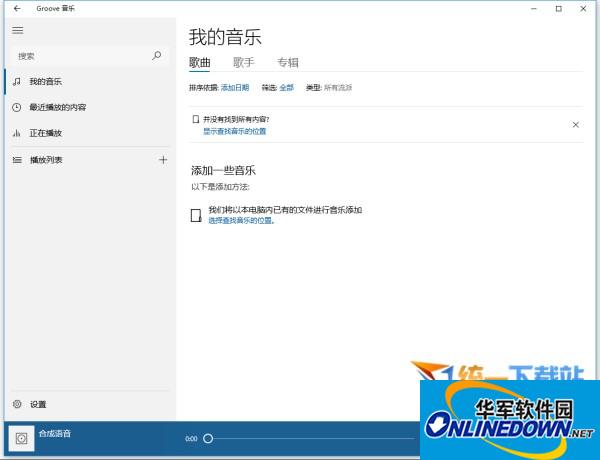Switch to the 歌手 tab
This screenshot has width=600, height=460.
click(x=244, y=62)
